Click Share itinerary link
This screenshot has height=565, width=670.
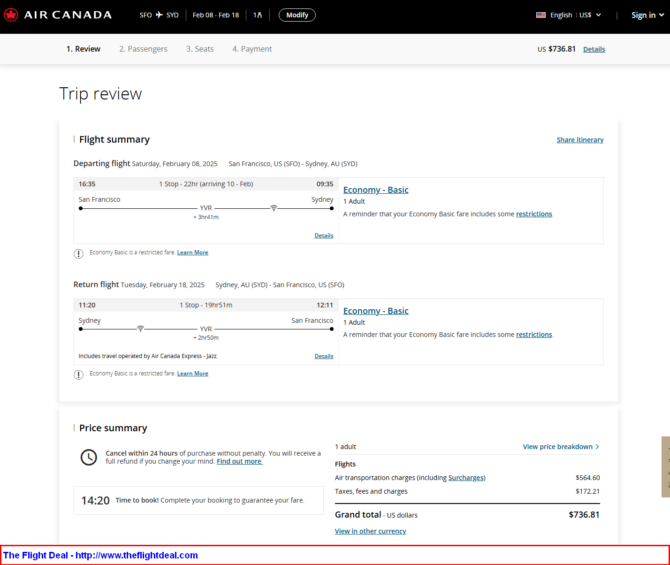pyautogui.click(x=580, y=140)
